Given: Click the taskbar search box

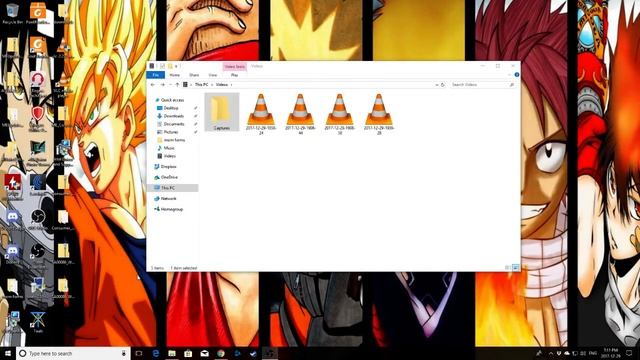Looking at the screenshot, I should tap(73, 353).
